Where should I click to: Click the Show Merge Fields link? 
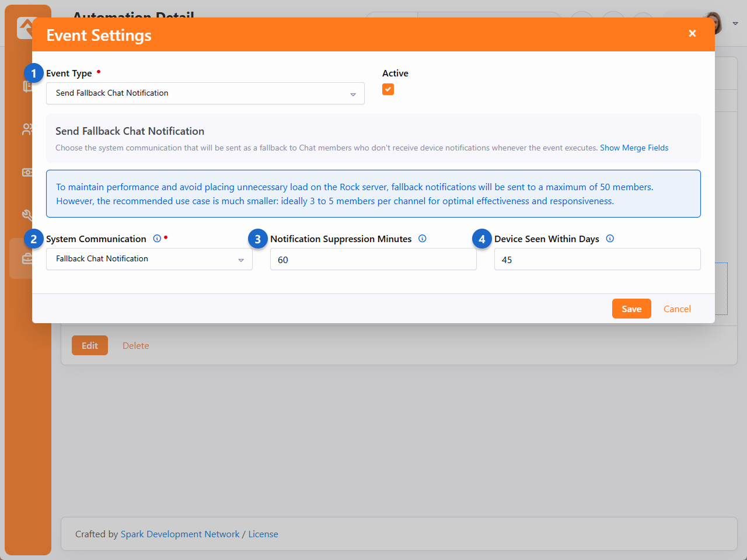tap(634, 148)
